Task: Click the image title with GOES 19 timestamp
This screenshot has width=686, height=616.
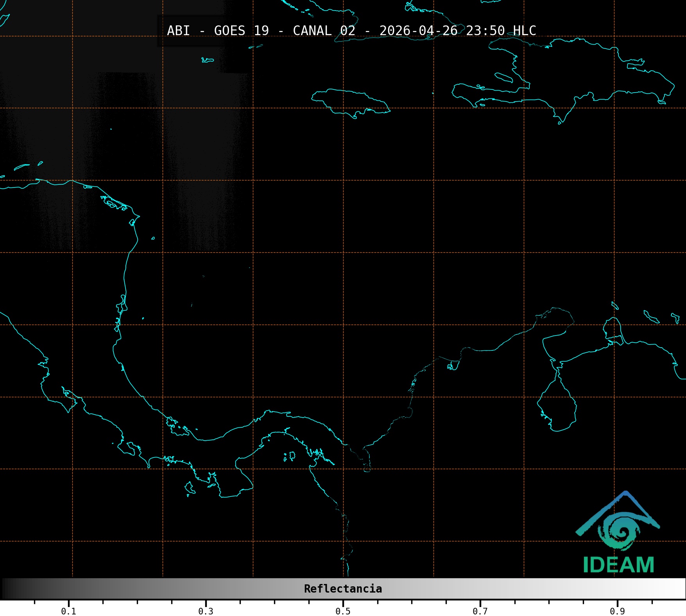Action: [351, 31]
